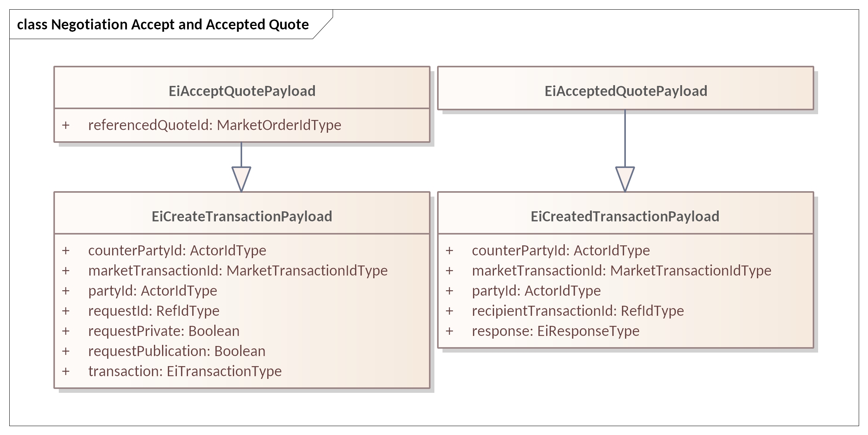Select the requestId: RefIdType attribute
The image size is (868, 435).
(154, 311)
